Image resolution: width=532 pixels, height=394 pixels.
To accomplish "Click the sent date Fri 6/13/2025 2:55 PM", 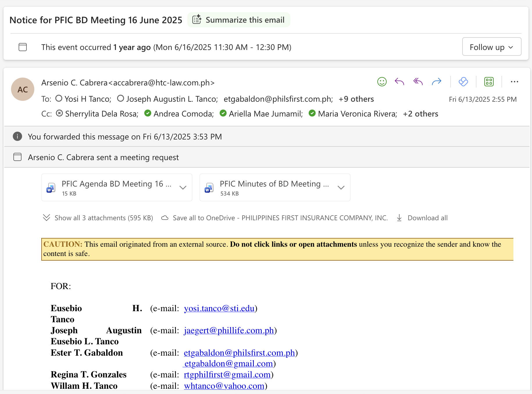I will tap(483, 99).
